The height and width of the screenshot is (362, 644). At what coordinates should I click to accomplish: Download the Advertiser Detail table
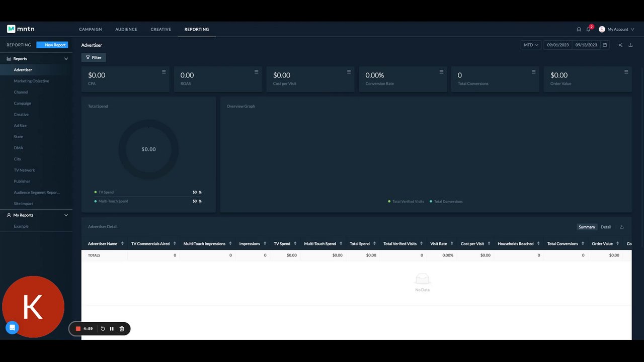pyautogui.click(x=622, y=227)
